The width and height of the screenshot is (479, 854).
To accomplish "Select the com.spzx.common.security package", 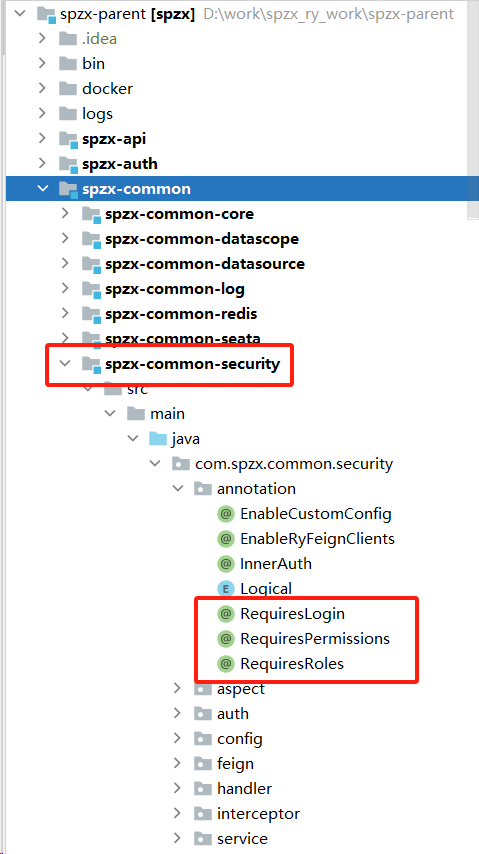I will click(x=294, y=464).
